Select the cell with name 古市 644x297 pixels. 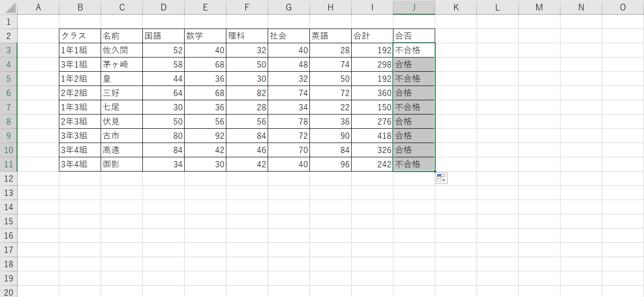coord(121,135)
